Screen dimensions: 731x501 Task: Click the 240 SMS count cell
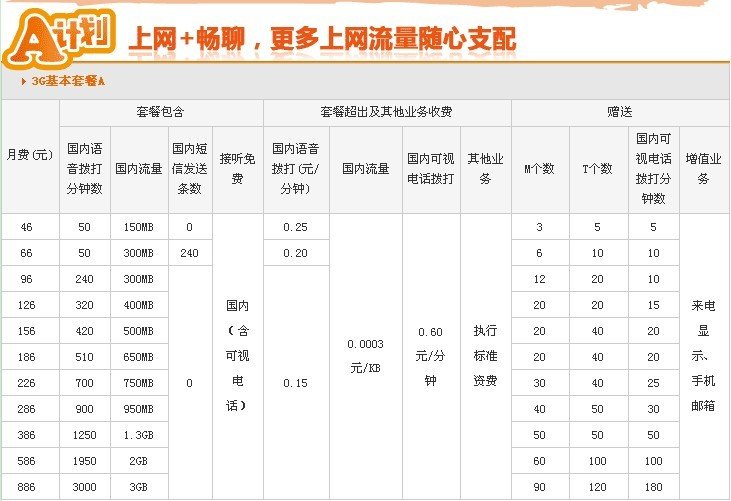tap(190, 253)
